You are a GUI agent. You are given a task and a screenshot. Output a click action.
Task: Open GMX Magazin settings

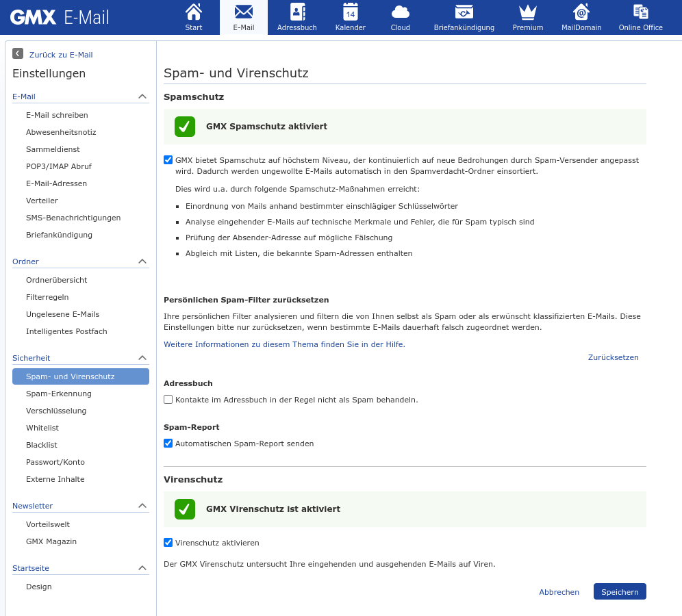tap(51, 541)
